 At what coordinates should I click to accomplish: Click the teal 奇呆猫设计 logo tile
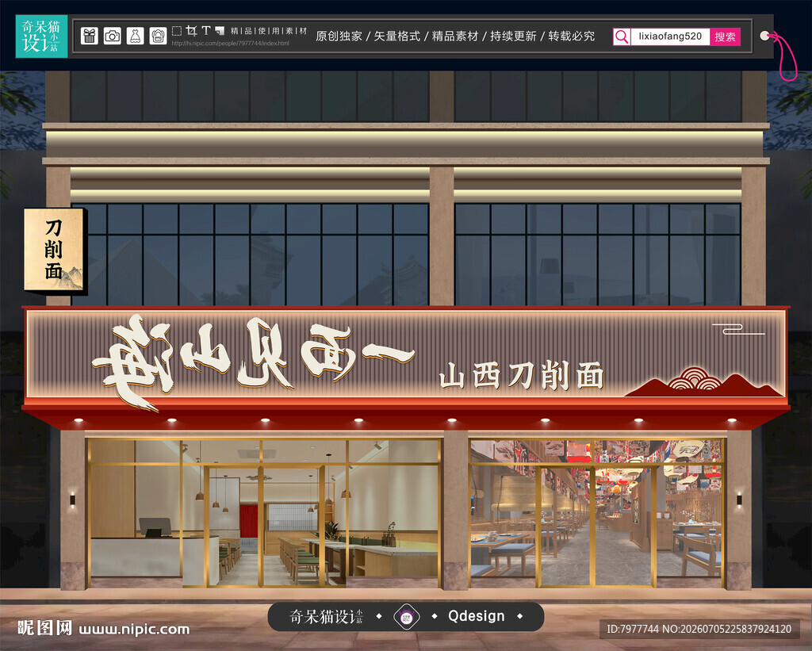coord(41,36)
